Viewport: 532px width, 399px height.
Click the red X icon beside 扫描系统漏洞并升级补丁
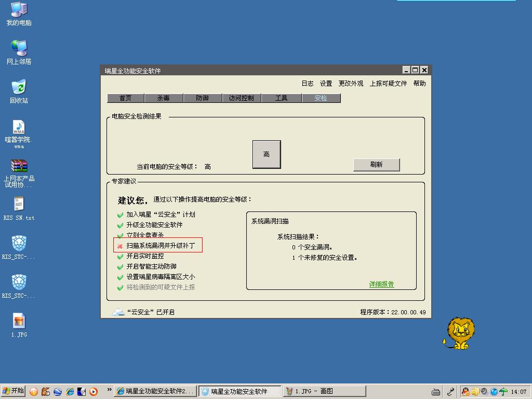[x=120, y=246]
